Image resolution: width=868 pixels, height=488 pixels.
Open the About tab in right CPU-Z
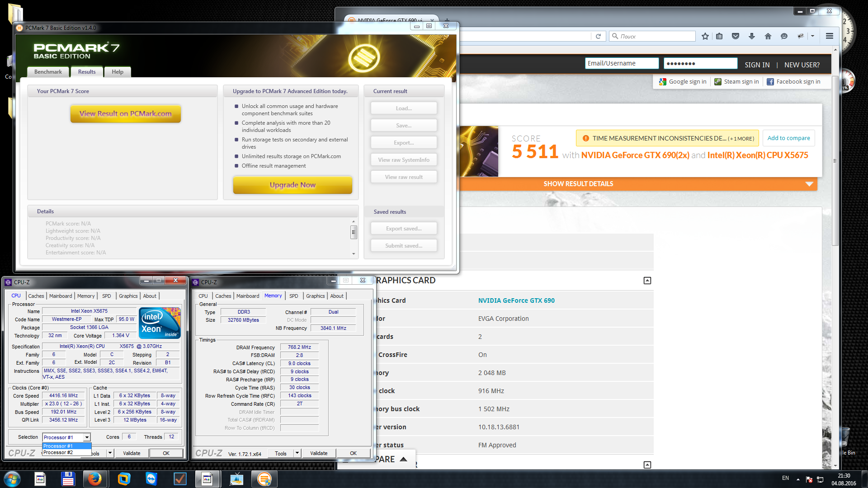coord(337,296)
